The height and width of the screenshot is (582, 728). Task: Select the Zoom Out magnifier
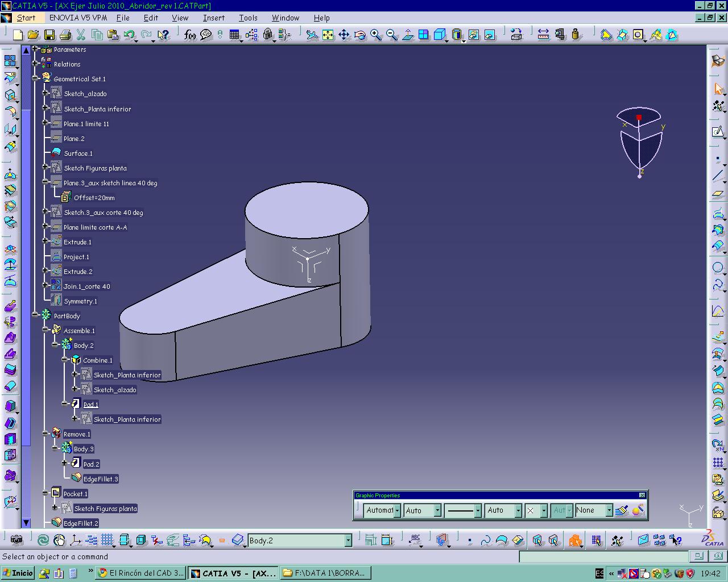392,35
